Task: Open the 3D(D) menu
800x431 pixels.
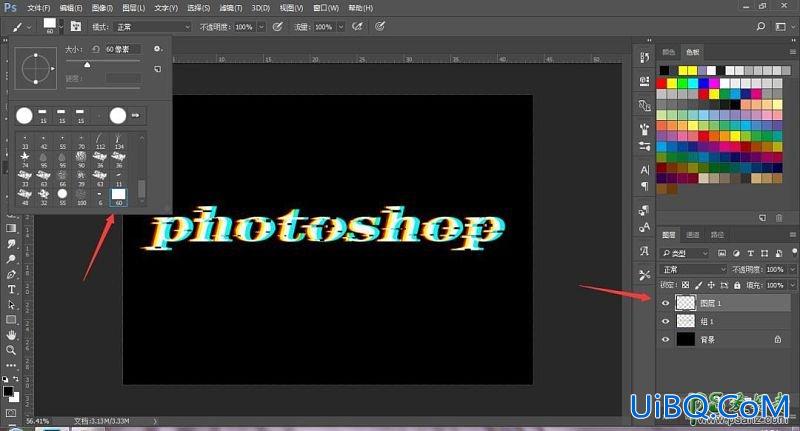Action: coord(260,8)
